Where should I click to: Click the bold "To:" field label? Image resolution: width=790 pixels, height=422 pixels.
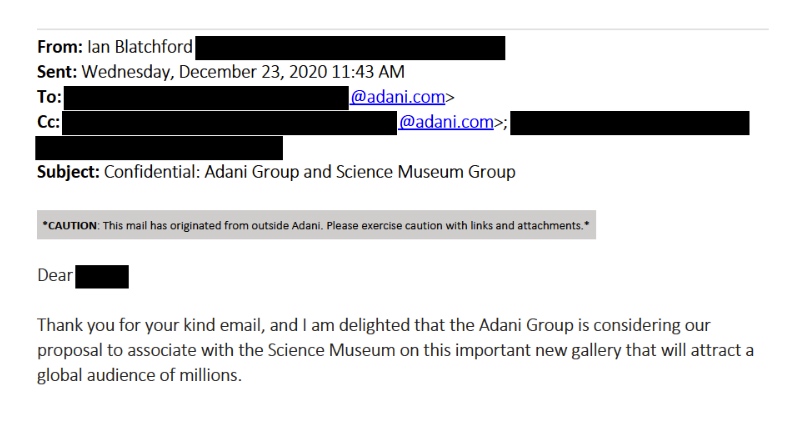click(x=49, y=97)
